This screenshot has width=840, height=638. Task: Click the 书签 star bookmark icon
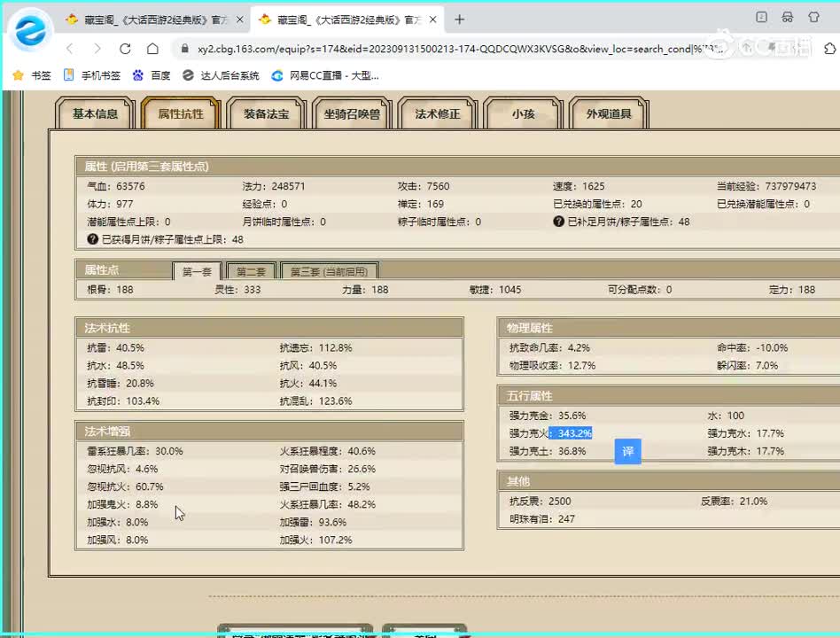pos(19,75)
